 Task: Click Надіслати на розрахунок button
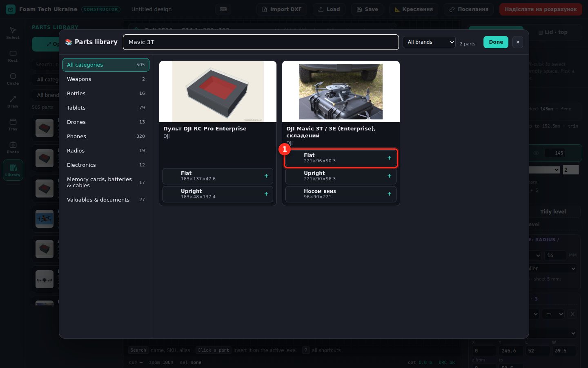point(541,9)
